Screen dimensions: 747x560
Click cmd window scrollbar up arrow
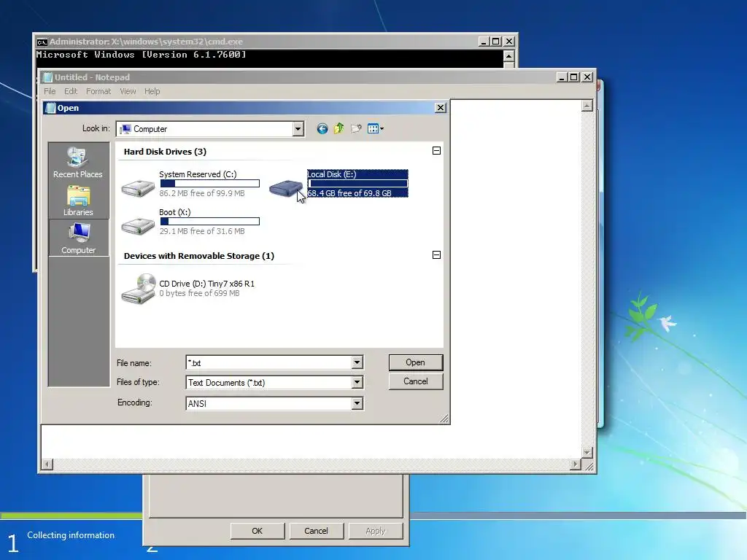(x=508, y=56)
